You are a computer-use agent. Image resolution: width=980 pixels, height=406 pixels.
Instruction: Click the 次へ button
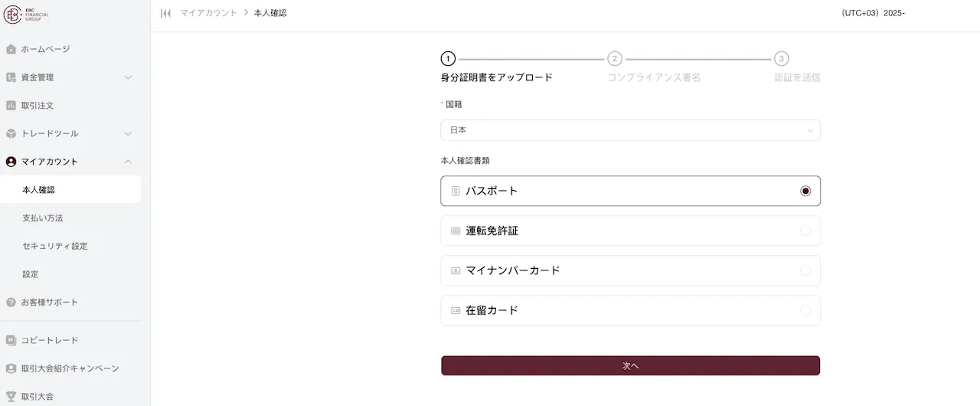(630, 365)
